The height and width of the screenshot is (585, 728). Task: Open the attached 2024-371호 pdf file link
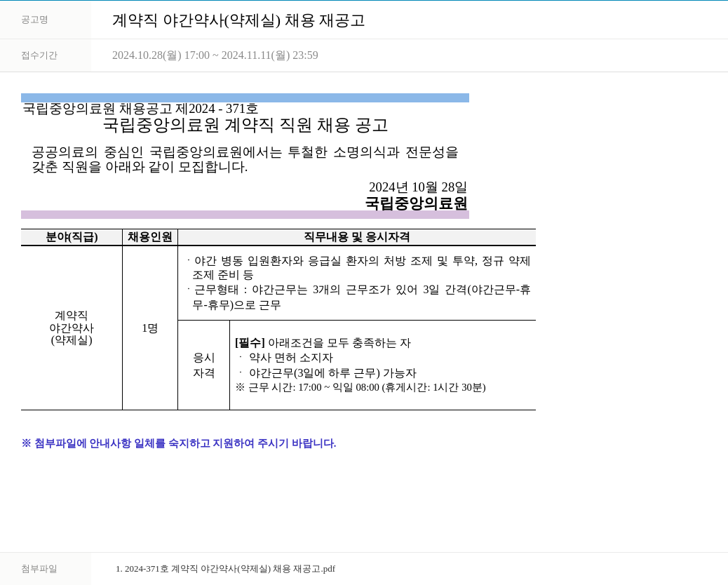[225, 569]
